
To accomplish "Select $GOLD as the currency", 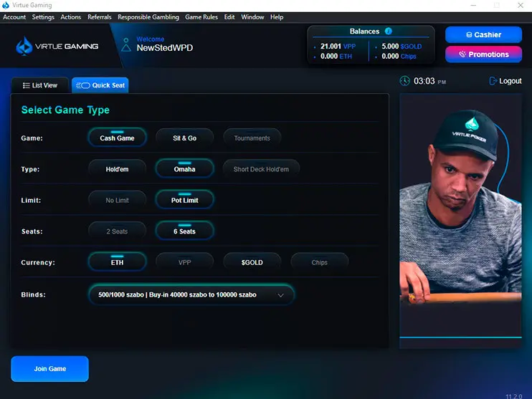I will point(252,263).
